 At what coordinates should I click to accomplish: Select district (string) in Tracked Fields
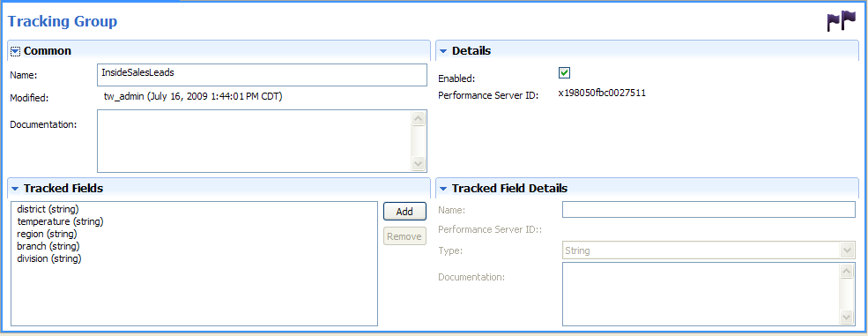coord(48,209)
